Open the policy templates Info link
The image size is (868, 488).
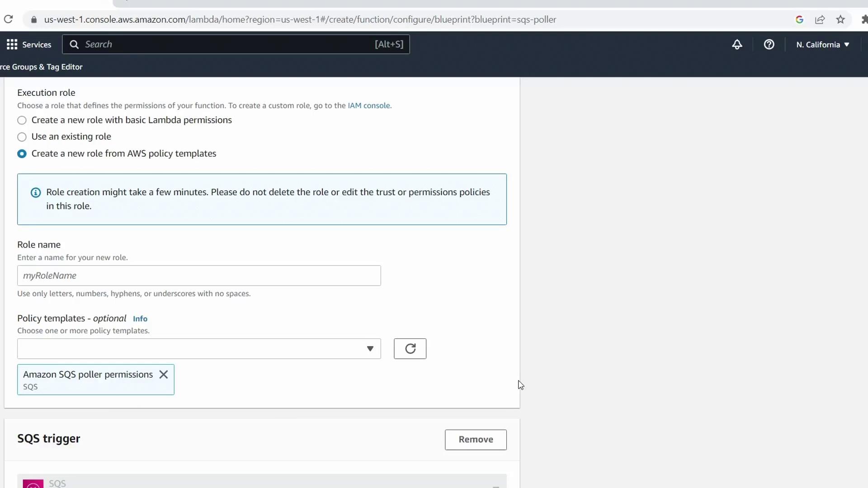(140, 319)
